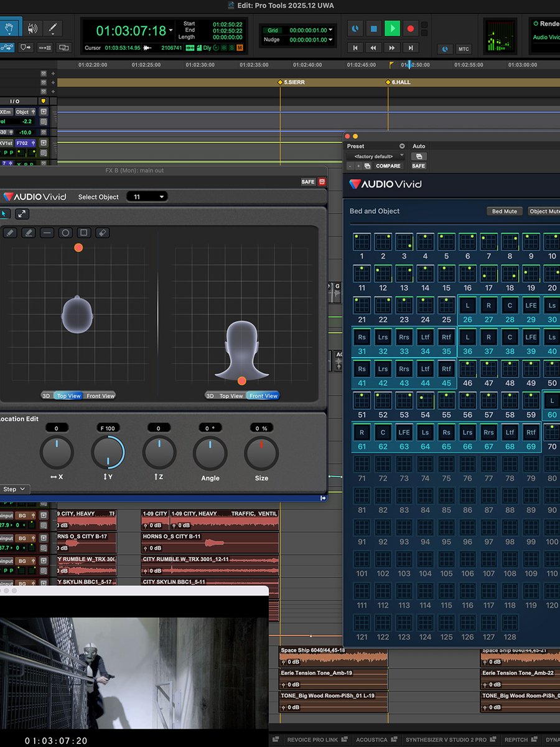This screenshot has height=747, width=560.
Task: Adjust the Y location knob
Action: click(108, 453)
